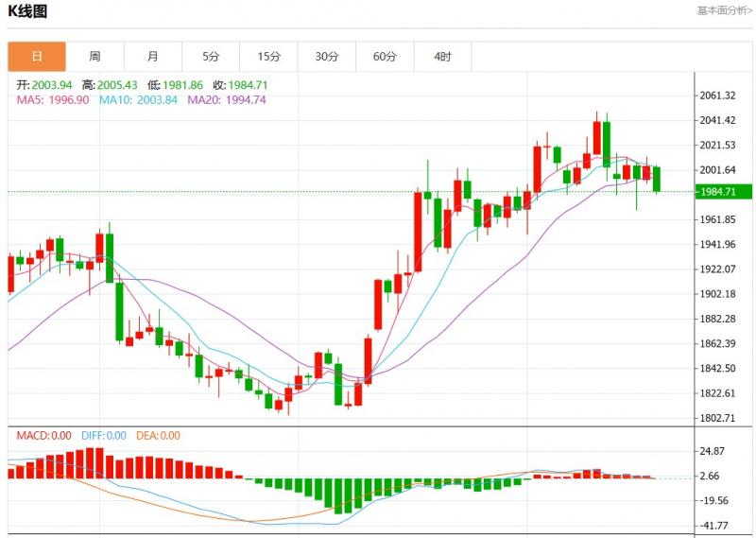The image size is (756, 538).
Task: Select the 日 daily chart tab
Action: click(37, 57)
